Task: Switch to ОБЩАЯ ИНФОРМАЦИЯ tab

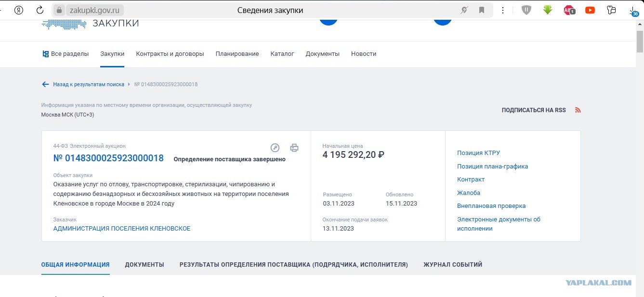Action: click(x=76, y=265)
